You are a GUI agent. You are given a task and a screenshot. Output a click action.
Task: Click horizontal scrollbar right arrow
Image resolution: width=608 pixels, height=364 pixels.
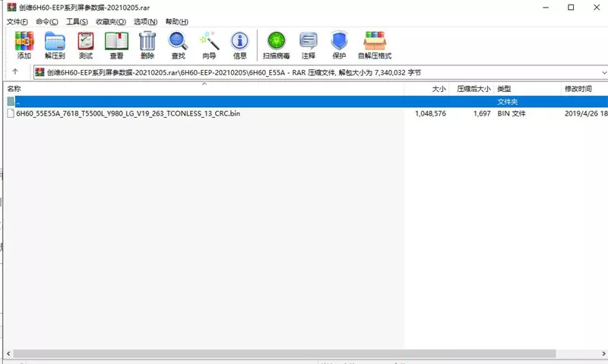click(603, 353)
